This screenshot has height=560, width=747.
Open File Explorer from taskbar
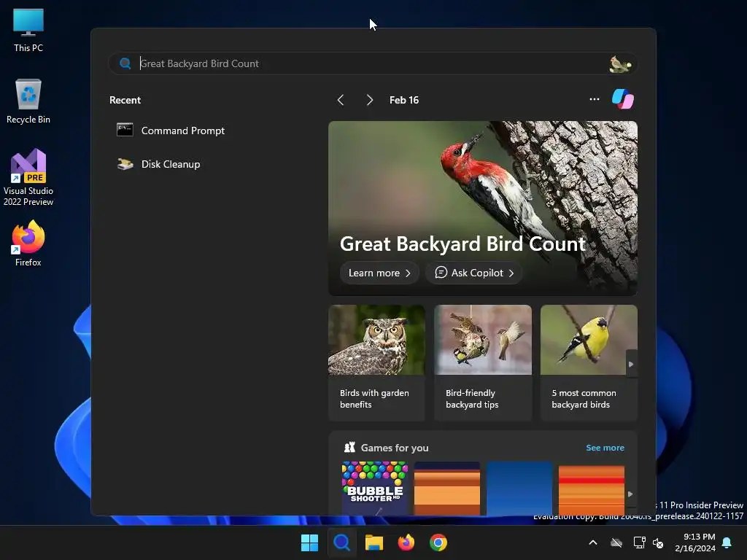(374, 542)
